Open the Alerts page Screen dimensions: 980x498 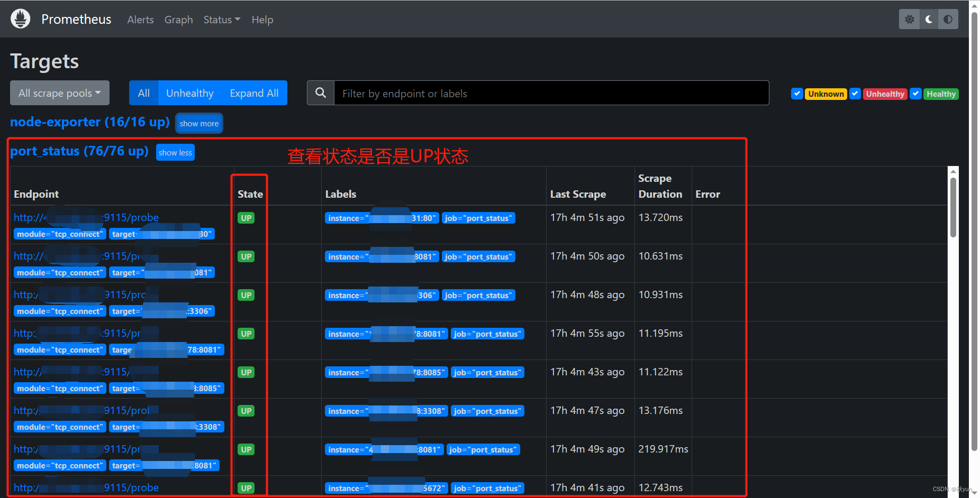coord(140,20)
